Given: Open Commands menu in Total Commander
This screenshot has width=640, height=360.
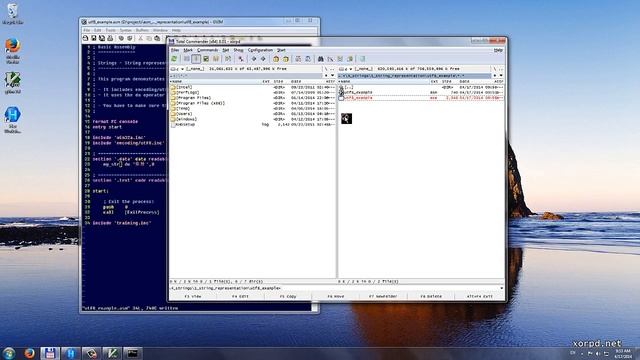Looking at the screenshot, I should tap(207, 50).
